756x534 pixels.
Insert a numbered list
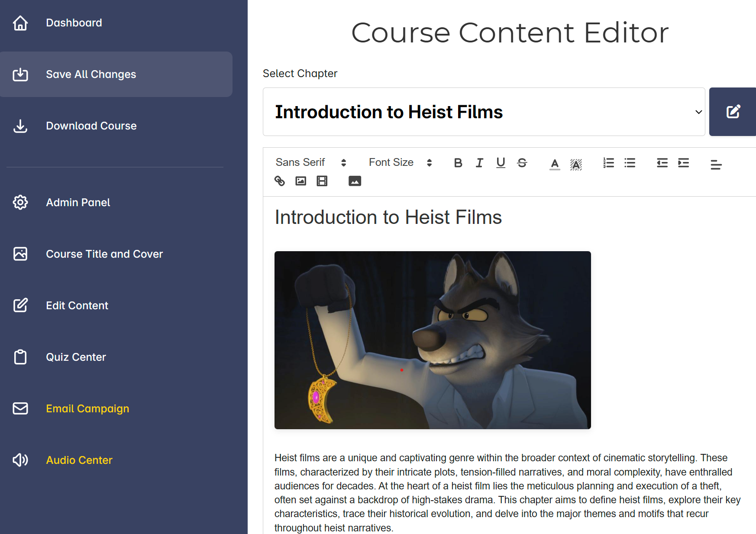coord(608,163)
